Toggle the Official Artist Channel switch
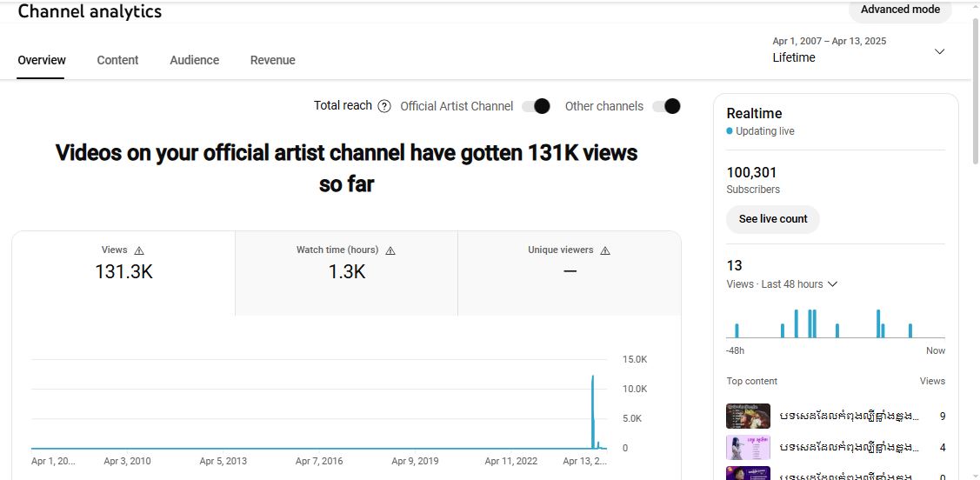Viewport: 980px width, 480px height. [x=537, y=106]
